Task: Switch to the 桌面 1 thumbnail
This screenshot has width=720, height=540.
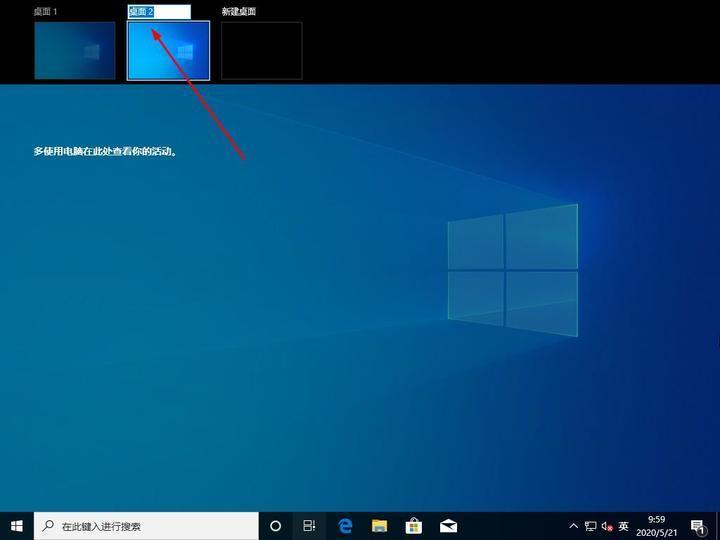Action: [x=75, y=50]
